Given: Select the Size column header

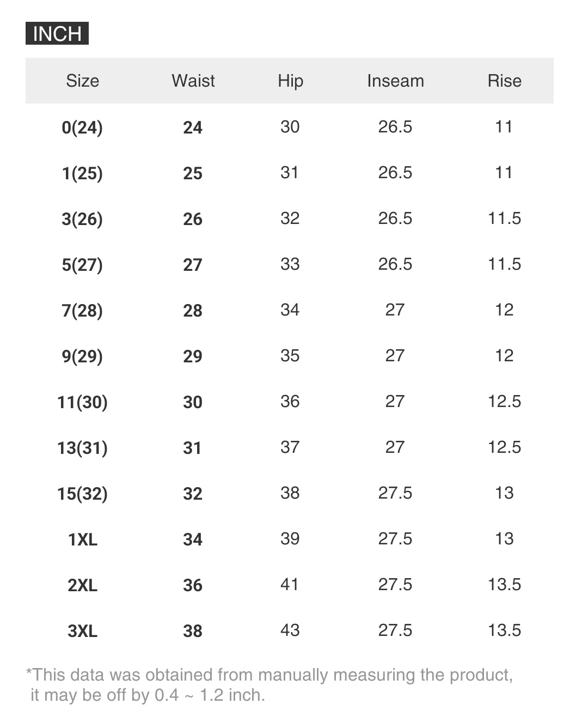Looking at the screenshot, I should pos(83,81).
